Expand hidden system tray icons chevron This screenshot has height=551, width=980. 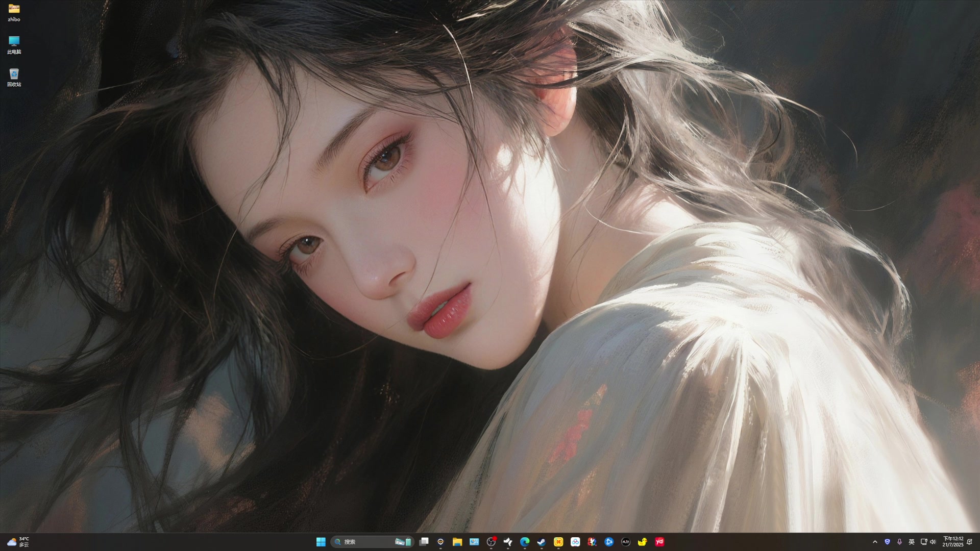(x=875, y=542)
